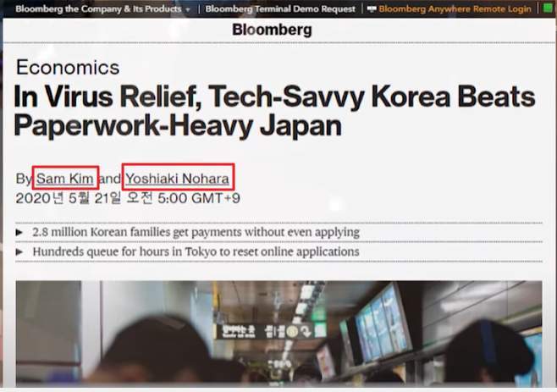Click the article publication timestamp
557x392 pixels.
coord(128,198)
